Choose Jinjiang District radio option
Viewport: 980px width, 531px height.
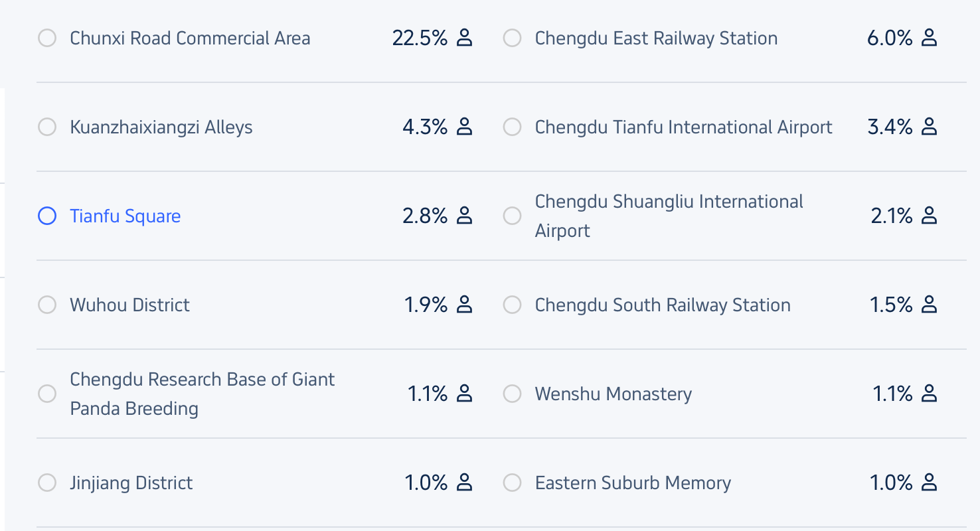coord(47,483)
